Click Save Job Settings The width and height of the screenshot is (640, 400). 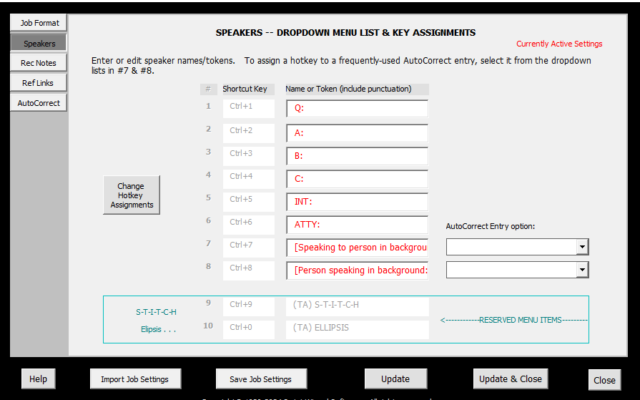261,379
